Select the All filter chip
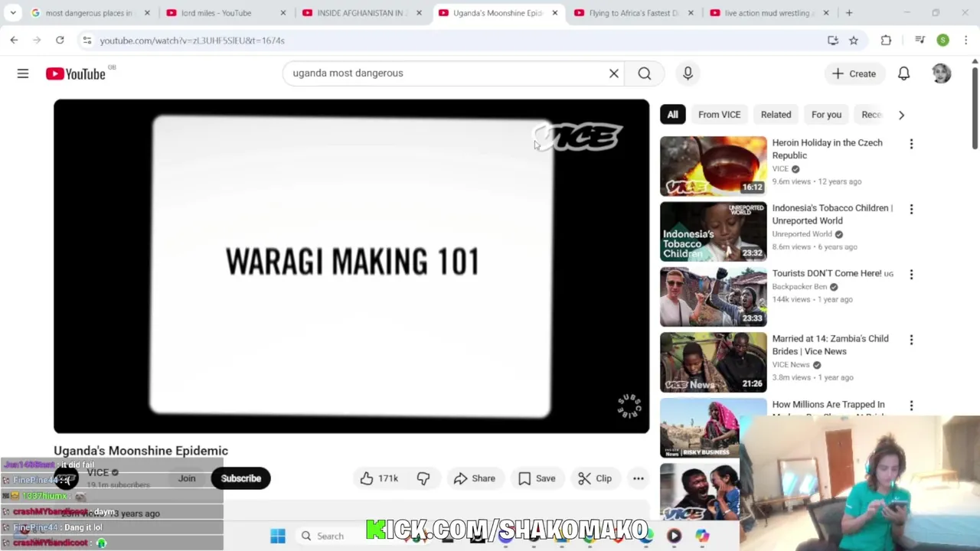Screen dimensions: 980x551 pyautogui.click(x=672, y=115)
